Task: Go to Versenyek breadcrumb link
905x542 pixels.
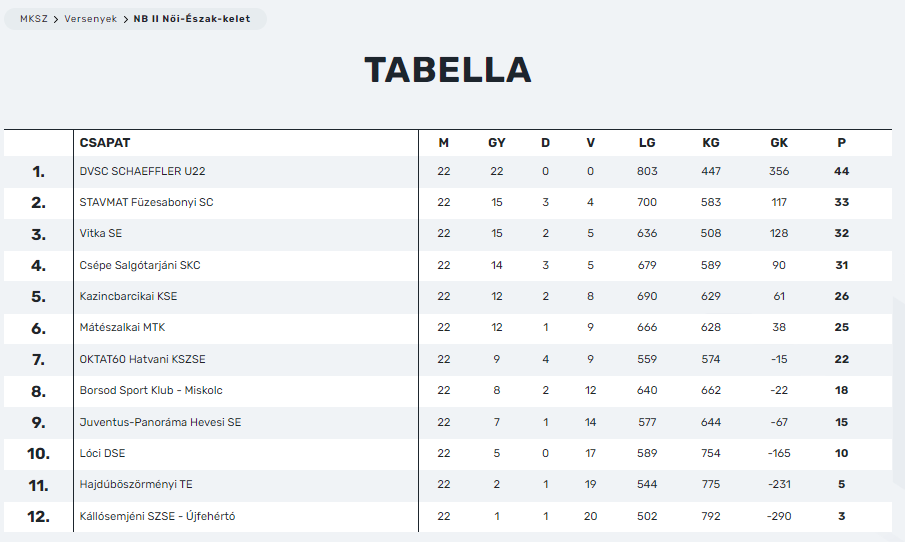Action: point(91,19)
